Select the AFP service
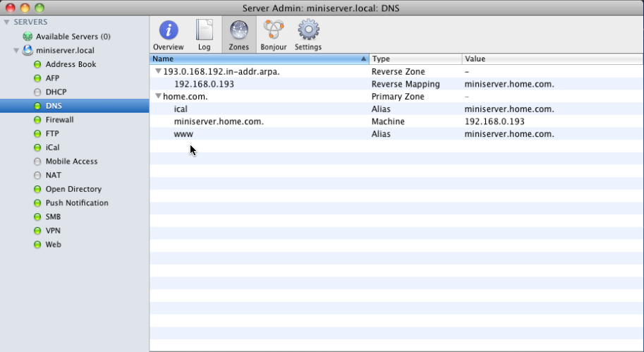Screen dimensions: 644x352 pos(52,78)
